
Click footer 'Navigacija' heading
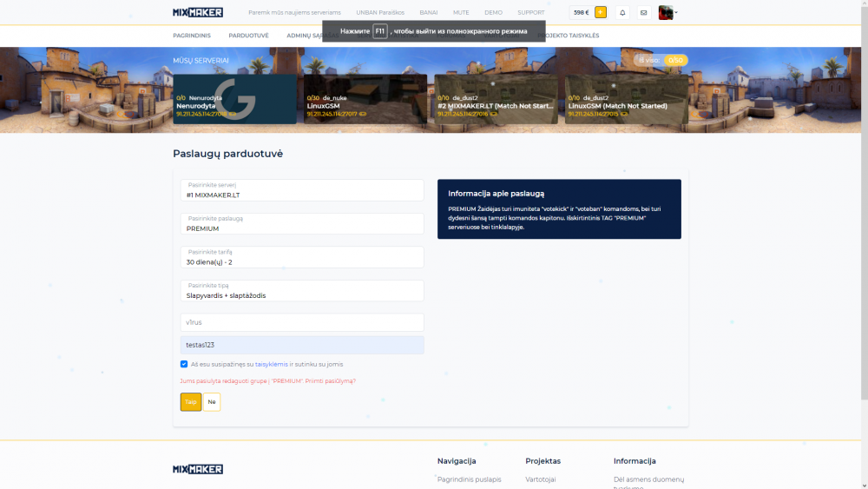click(457, 460)
